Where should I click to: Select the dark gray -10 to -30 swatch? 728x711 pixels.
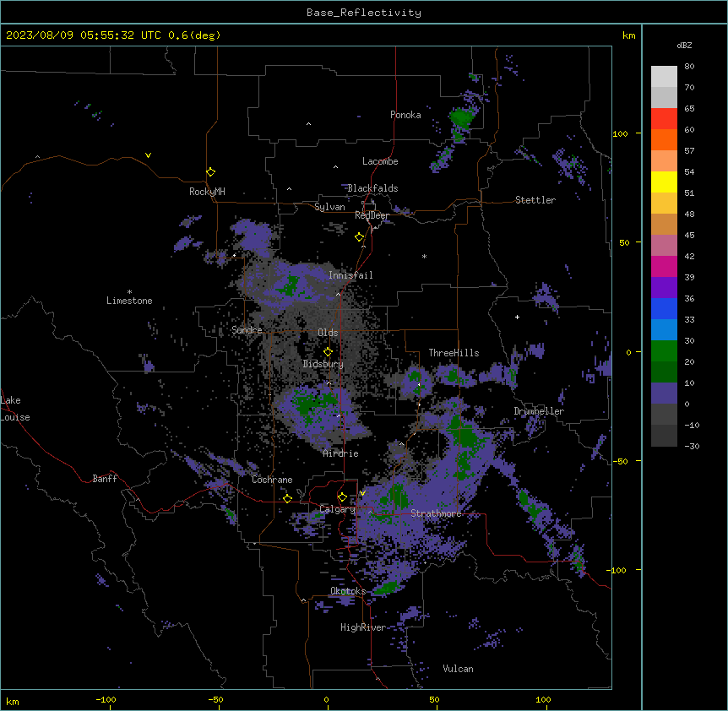click(664, 436)
